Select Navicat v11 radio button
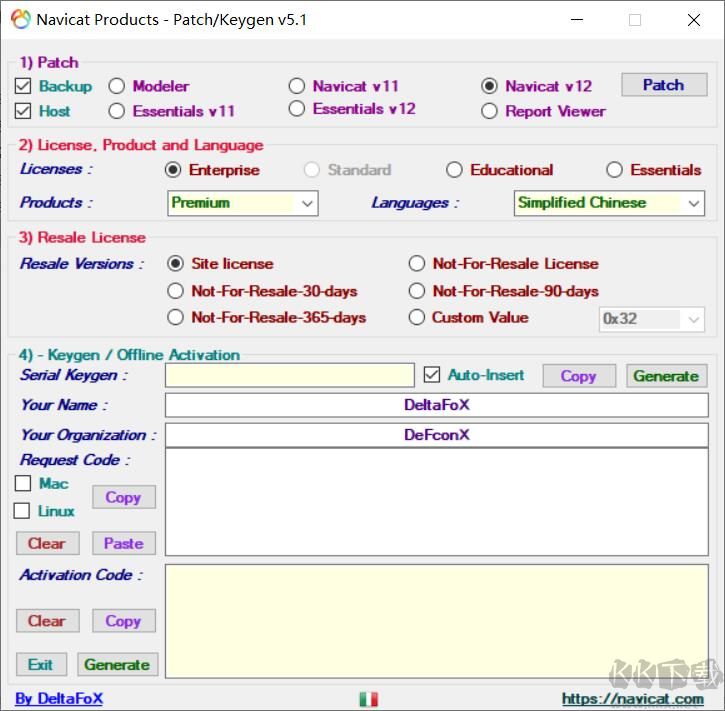725x711 pixels. pyautogui.click(x=296, y=86)
